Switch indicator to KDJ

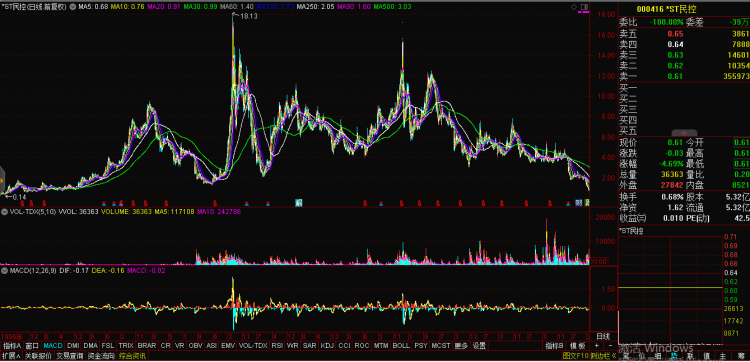pos(327,346)
